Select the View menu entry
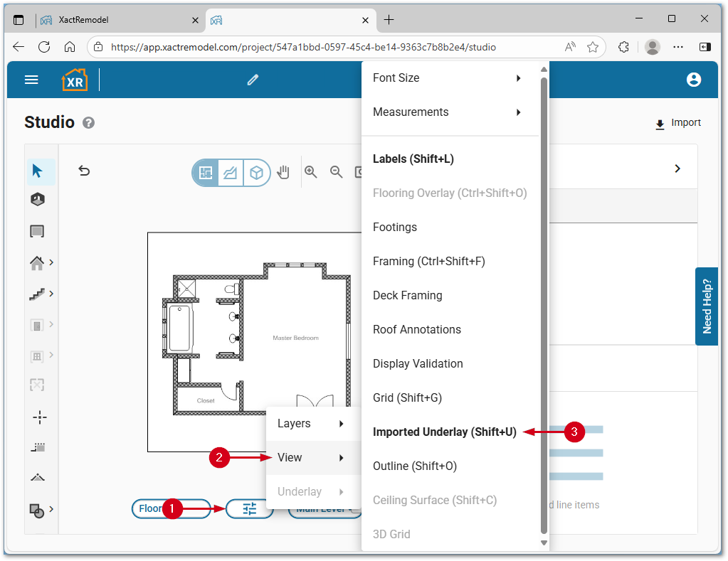The image size is (728, 561). tap(310, 458)
